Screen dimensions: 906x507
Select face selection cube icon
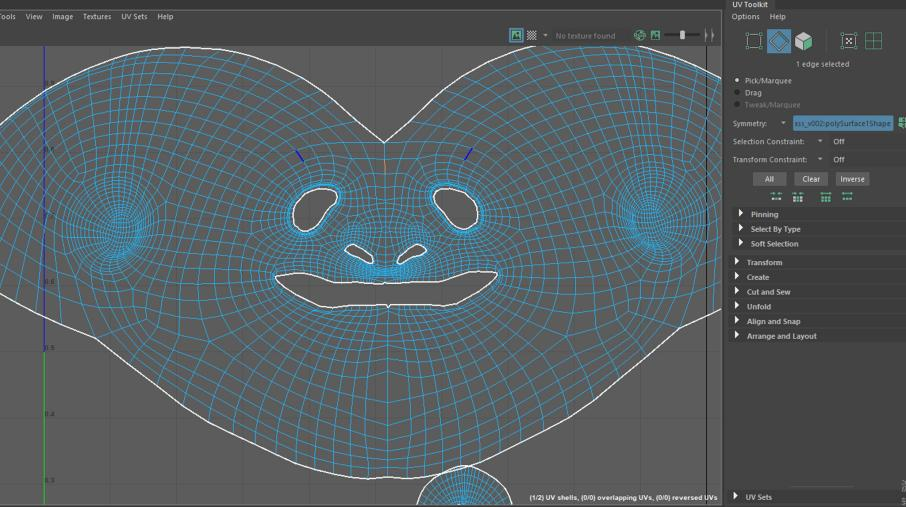coord(803,41)
